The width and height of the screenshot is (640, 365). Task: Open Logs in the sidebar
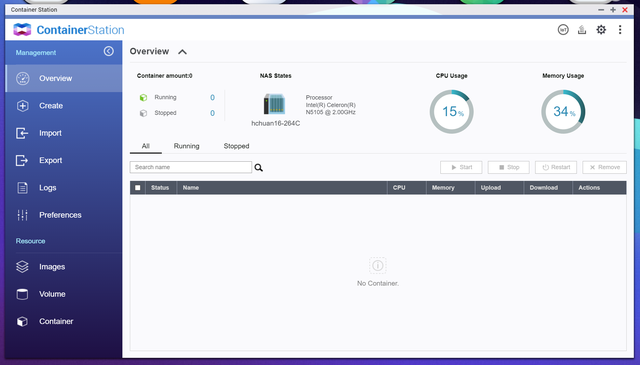[x=64, y=188]
